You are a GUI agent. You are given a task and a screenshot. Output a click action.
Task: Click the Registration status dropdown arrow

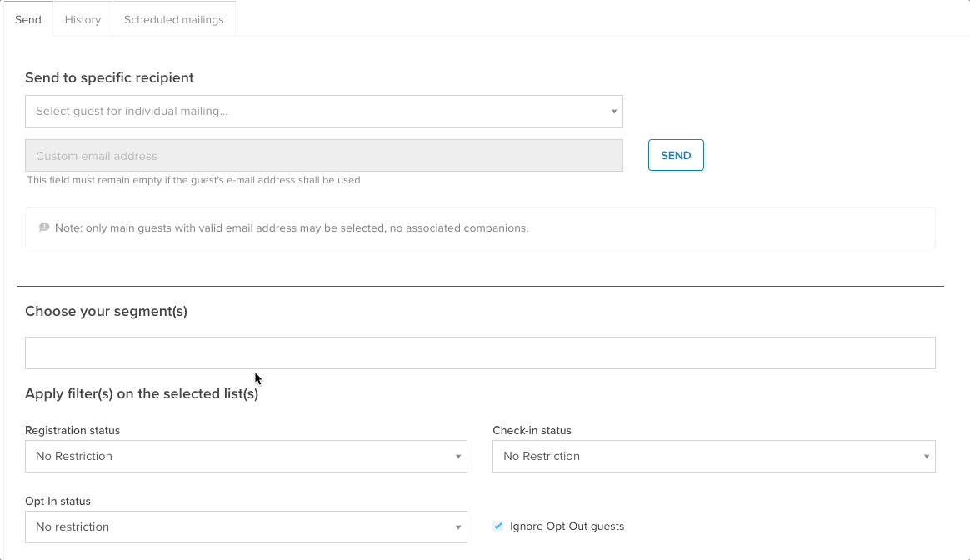pos(457,457)
